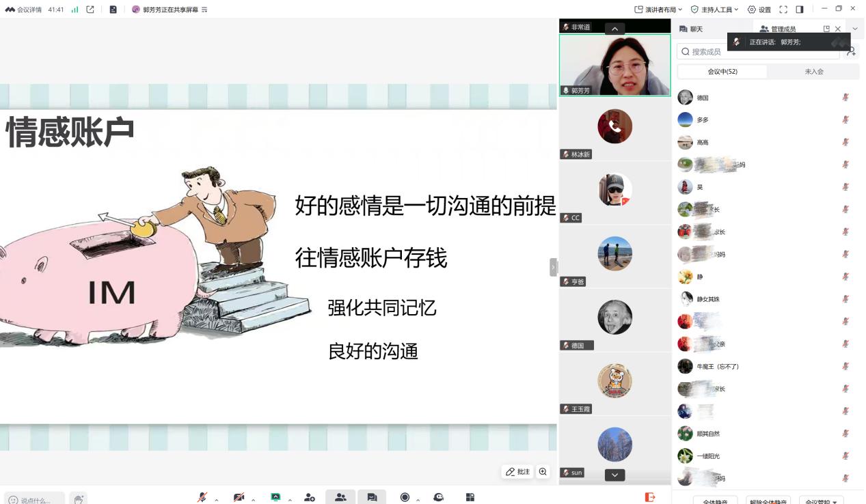This screenshot has height=504, width=866.
Task: Unmute the microphone in bottom toolbar
Action: pyautogui.click(x=202, y=497)
